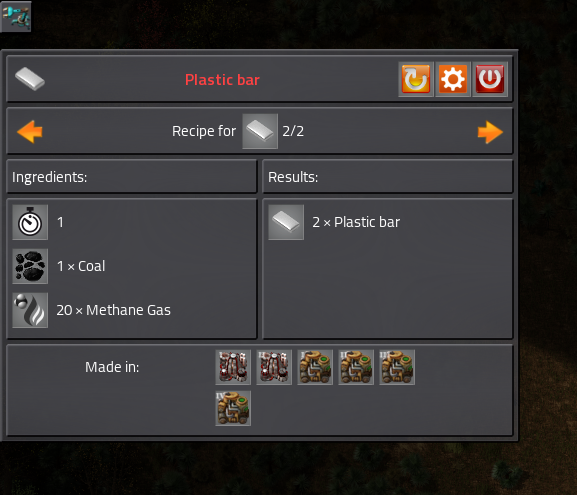Screen dimensions: 577x495
Task: Select the tier II tan machine icon
Action: (356, 367)
